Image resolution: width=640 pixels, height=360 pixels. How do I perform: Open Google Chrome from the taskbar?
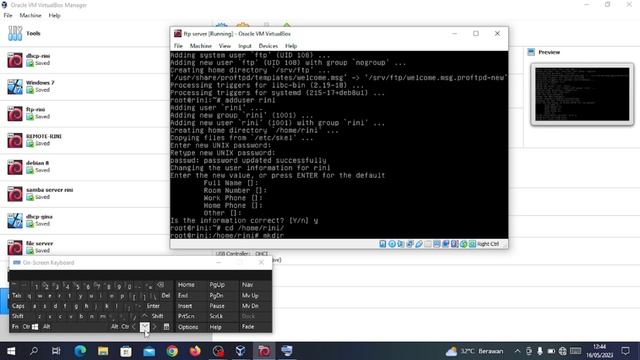[x=172, y=351]
